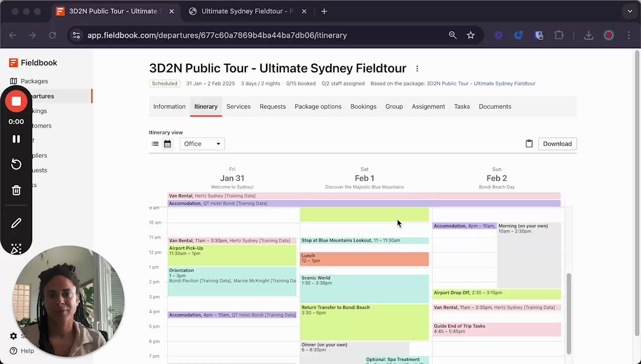Open the Tasks tab
The image size is (641, 364).
pyautogui.click(x=462, y=107)
